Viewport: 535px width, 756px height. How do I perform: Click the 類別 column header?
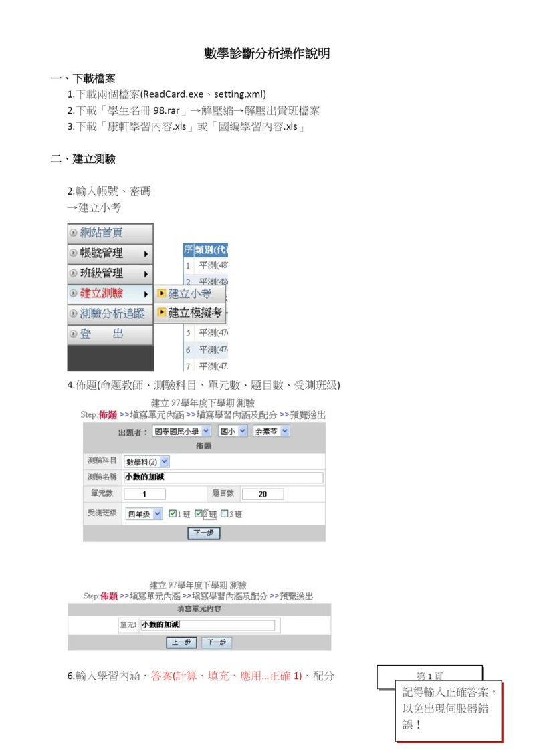(211, 249)
